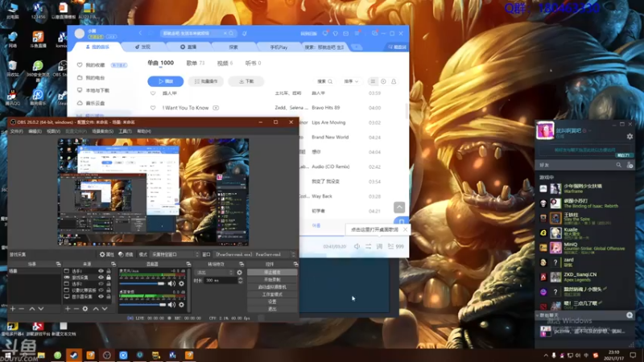644x362 pixels.
Task: Create new group chat plus icon
Action: 630,315
